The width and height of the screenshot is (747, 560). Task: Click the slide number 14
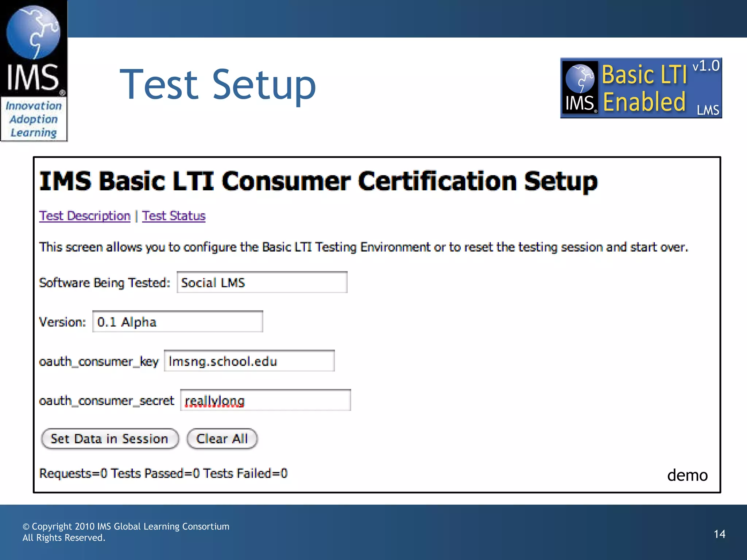pyautogui.click(x=719, y=534)
